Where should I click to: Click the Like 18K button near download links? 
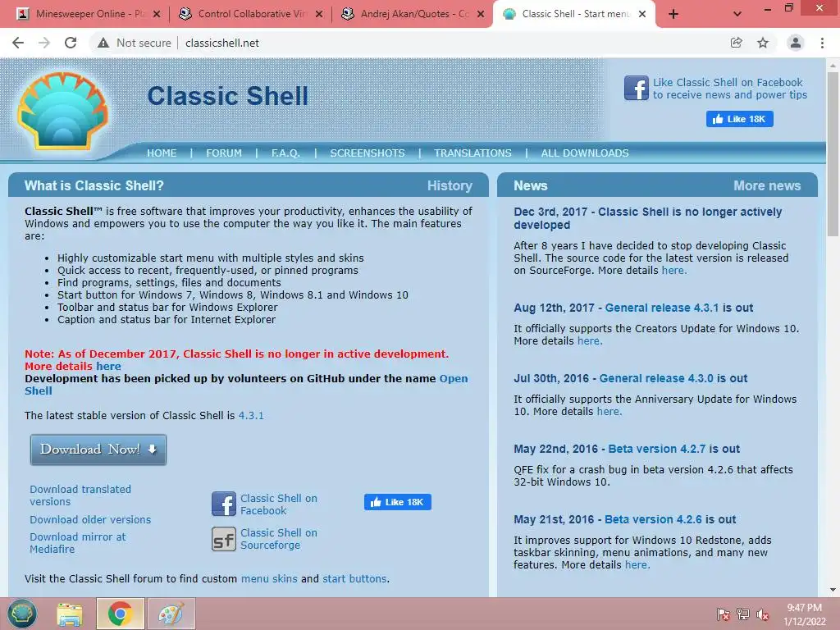[x=398, y=502]
